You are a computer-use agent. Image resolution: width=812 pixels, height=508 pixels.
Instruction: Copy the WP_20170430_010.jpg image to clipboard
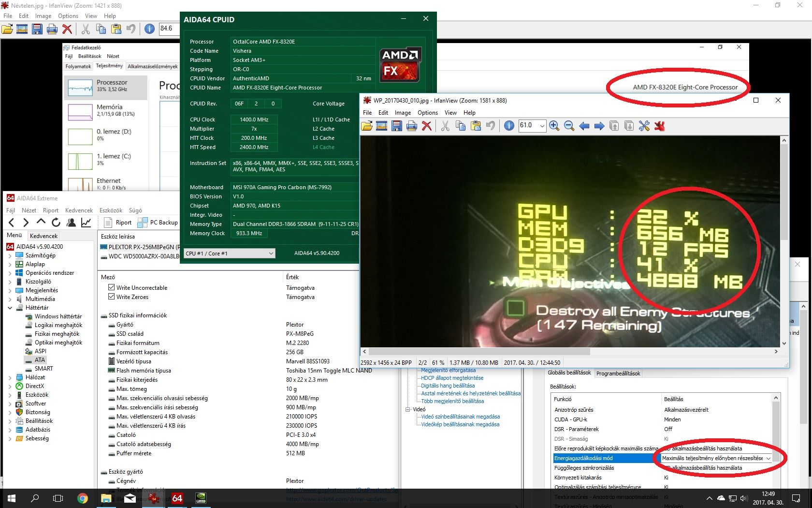461,126
